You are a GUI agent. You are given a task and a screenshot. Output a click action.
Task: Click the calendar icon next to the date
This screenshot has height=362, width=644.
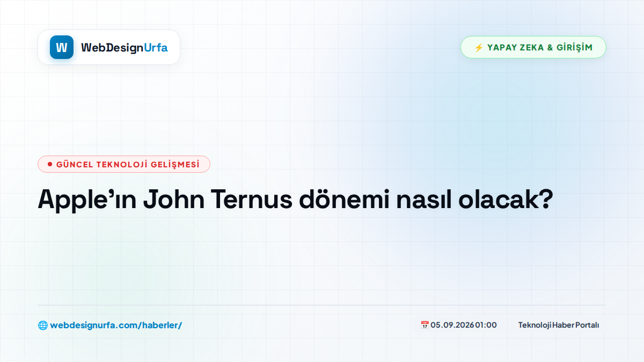tap(425, 325)
